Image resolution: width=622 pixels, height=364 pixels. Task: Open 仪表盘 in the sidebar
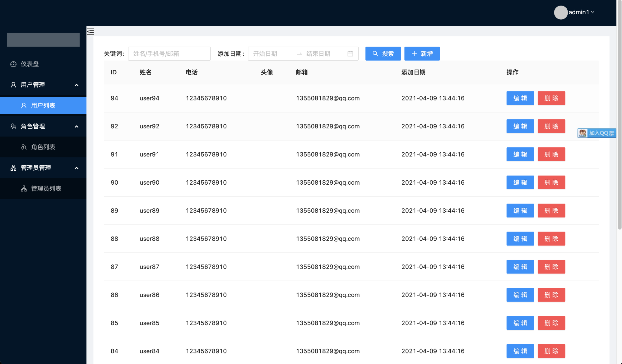(x=43, y=64)
